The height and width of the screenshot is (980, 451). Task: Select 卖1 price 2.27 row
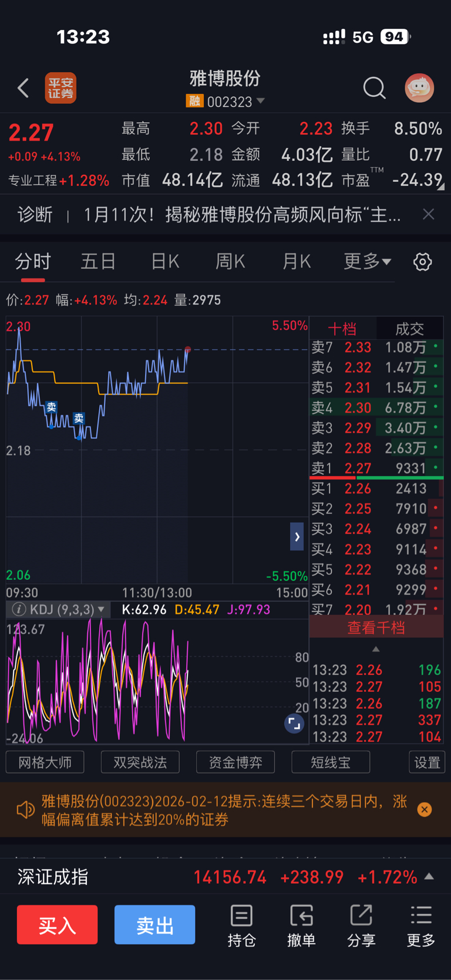376,468
